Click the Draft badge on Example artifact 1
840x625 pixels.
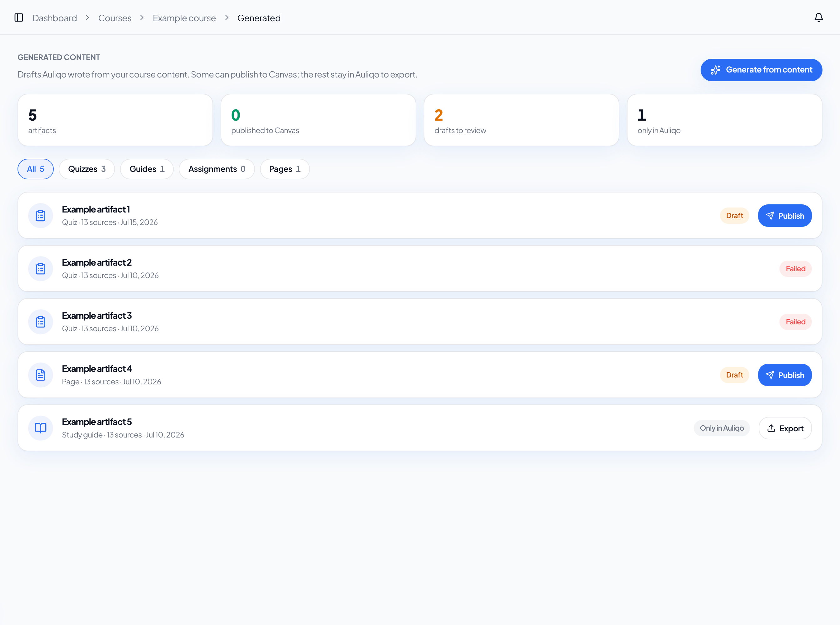click(x=734, y=216)
